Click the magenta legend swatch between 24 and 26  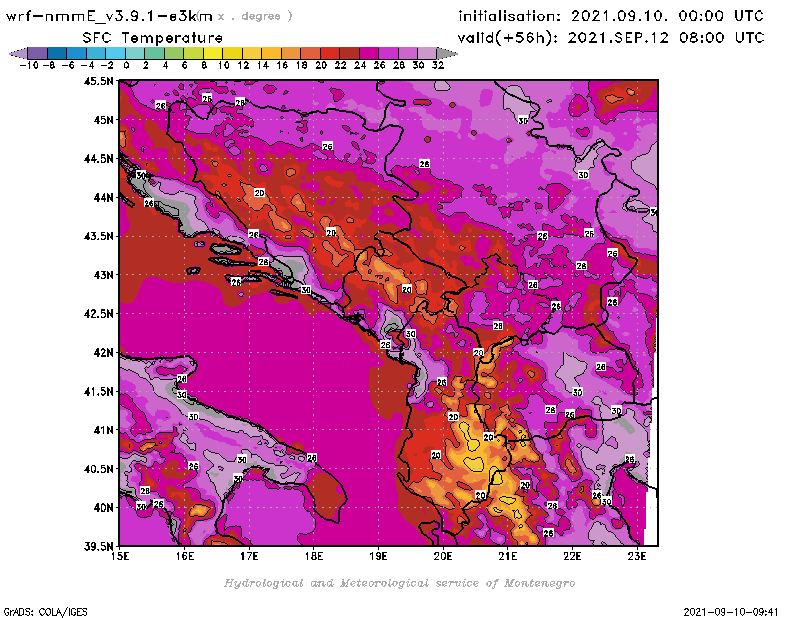coord(369,53)
